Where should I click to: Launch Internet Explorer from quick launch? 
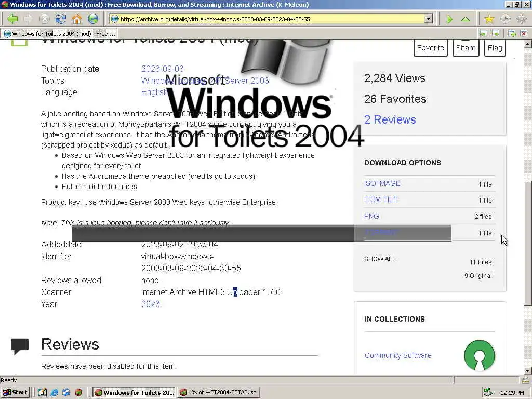[x=54, y=393]
